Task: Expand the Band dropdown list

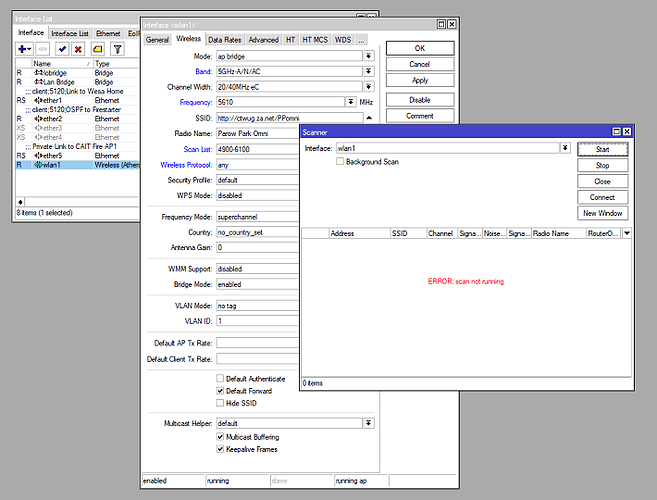Action: [369, 71]
